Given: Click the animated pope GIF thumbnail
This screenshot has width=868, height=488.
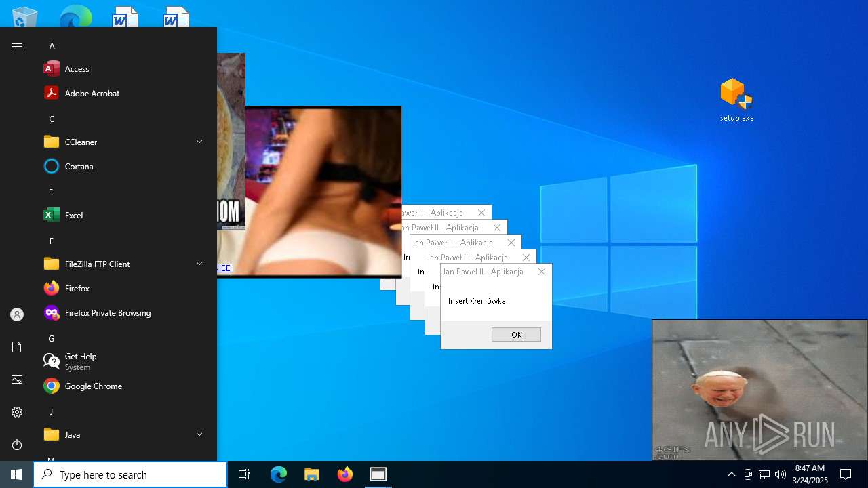Looking at the screenshot, I should tap(759, 390).
